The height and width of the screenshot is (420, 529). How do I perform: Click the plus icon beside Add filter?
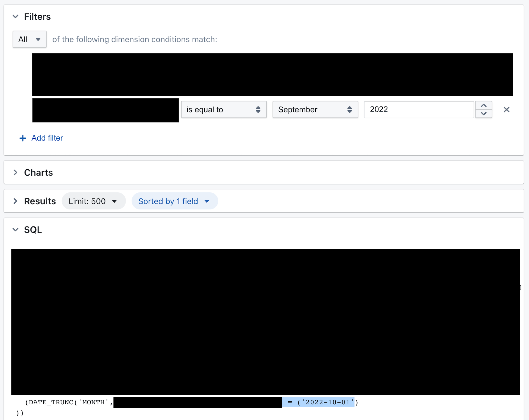(x=22, y=138)
